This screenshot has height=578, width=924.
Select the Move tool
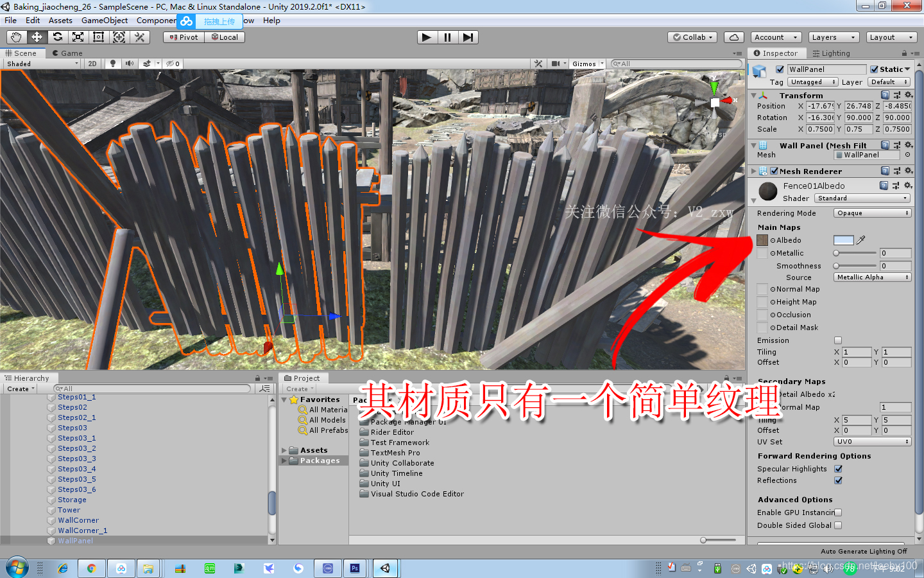click(x=37, y=37)
